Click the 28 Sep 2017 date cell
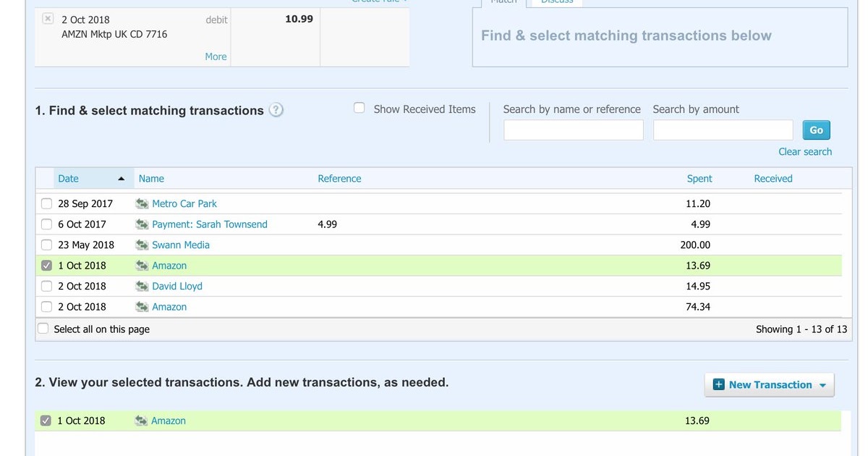This screenshot has height=456, width=868. pos(85,204)
